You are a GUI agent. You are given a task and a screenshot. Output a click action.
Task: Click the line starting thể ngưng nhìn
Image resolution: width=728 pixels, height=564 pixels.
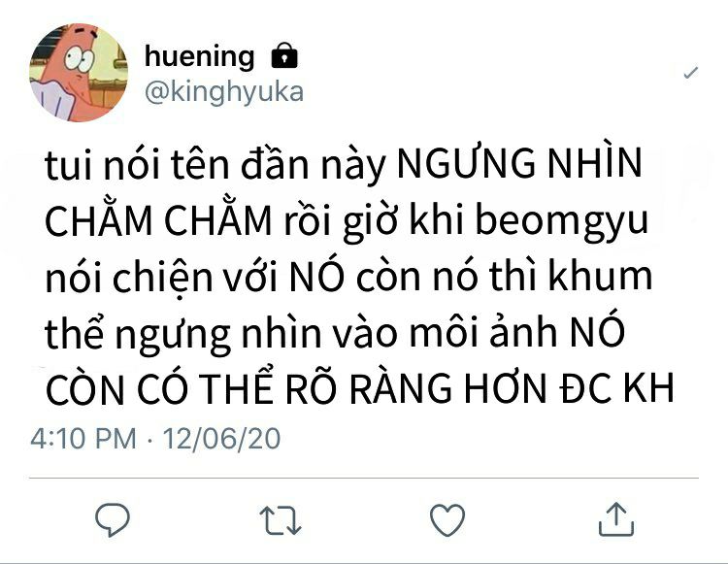click(x=335, y=332)
